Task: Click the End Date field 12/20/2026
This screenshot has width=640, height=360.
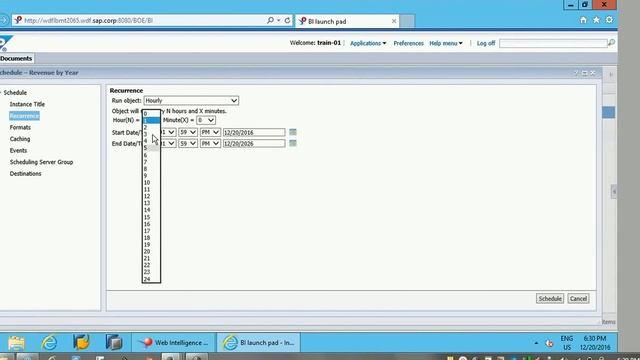Action: [254, 143]
